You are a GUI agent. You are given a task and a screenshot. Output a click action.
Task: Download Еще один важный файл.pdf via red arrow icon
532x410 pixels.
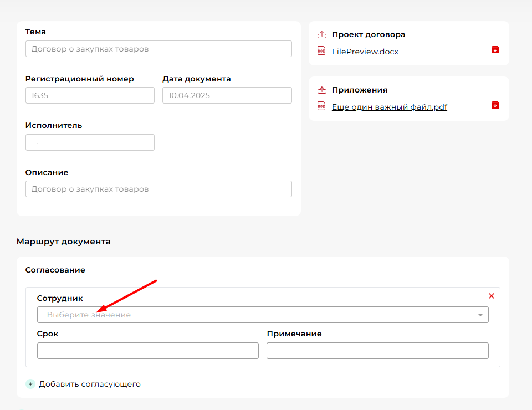(495, 105)
